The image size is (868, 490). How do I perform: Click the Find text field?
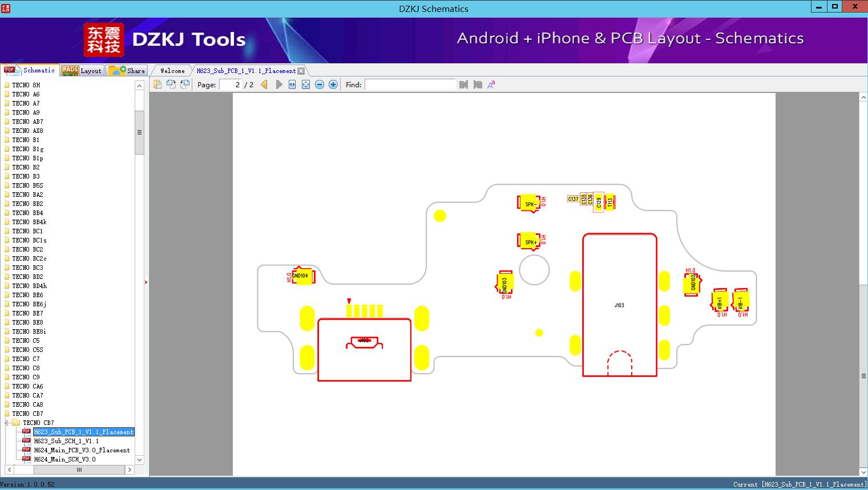(x=410, y=84)
